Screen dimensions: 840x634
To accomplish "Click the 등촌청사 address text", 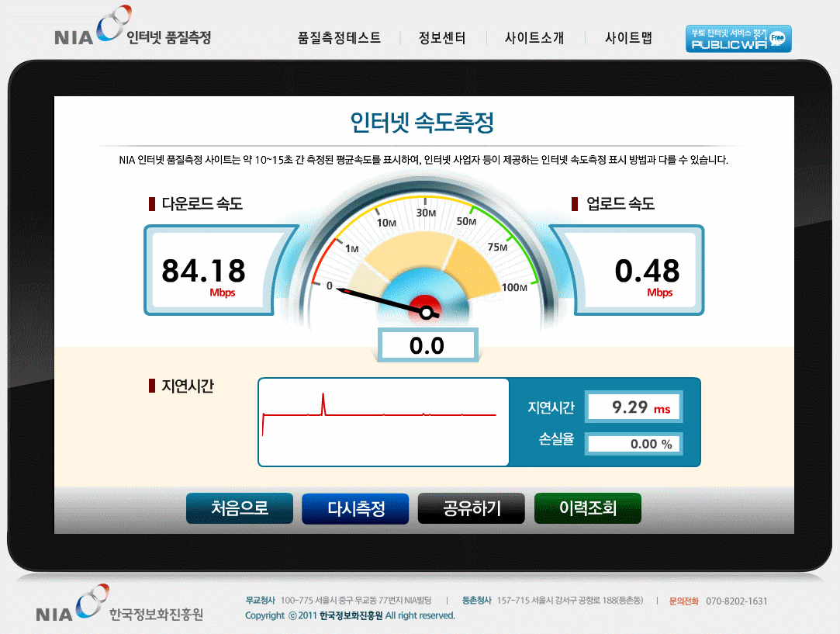I will click(x=552, y=600).
